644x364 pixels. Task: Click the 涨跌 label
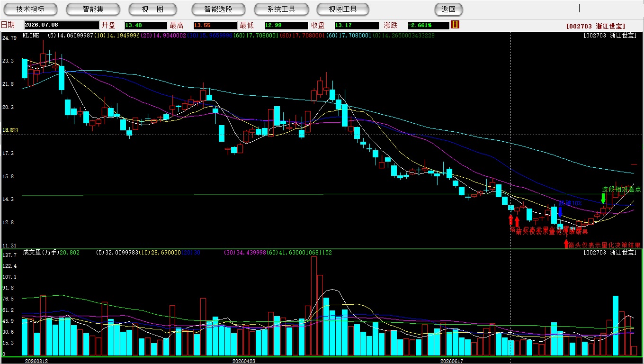pos(390,25)
